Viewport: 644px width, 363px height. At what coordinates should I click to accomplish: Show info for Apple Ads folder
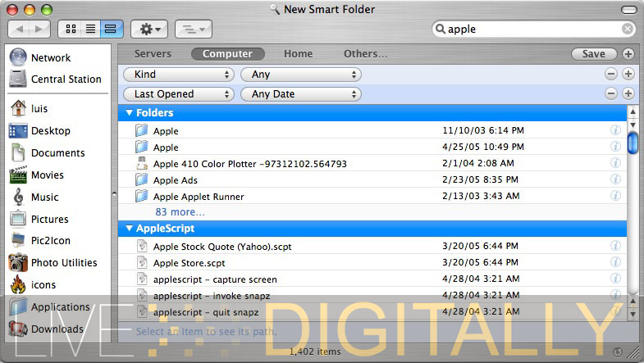(x=615, y=180)
